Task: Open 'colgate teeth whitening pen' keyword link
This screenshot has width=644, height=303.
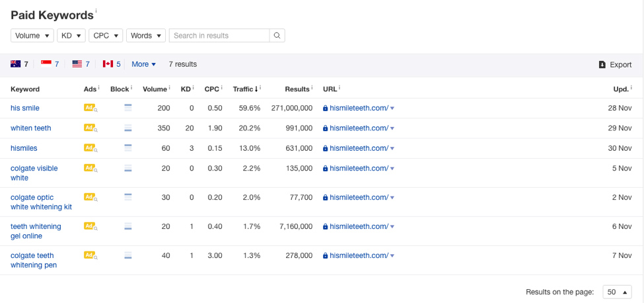Action: (x=34, y=260)
